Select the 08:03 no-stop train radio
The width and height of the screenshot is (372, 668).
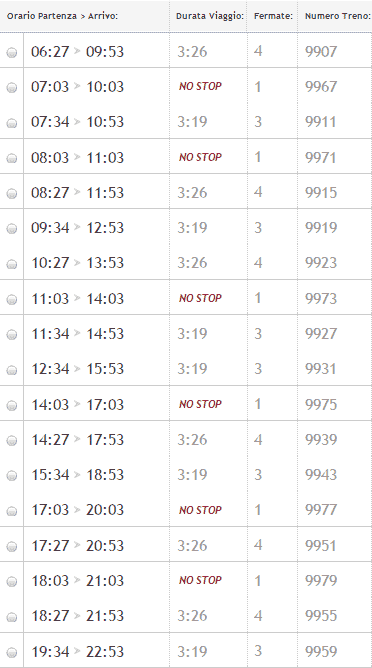[x=12, y=158]
